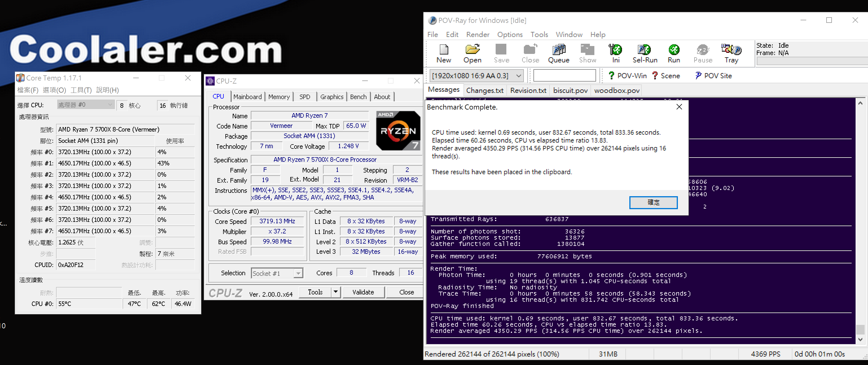Click the Core Temp title bar app icon

tap(20, 78)
